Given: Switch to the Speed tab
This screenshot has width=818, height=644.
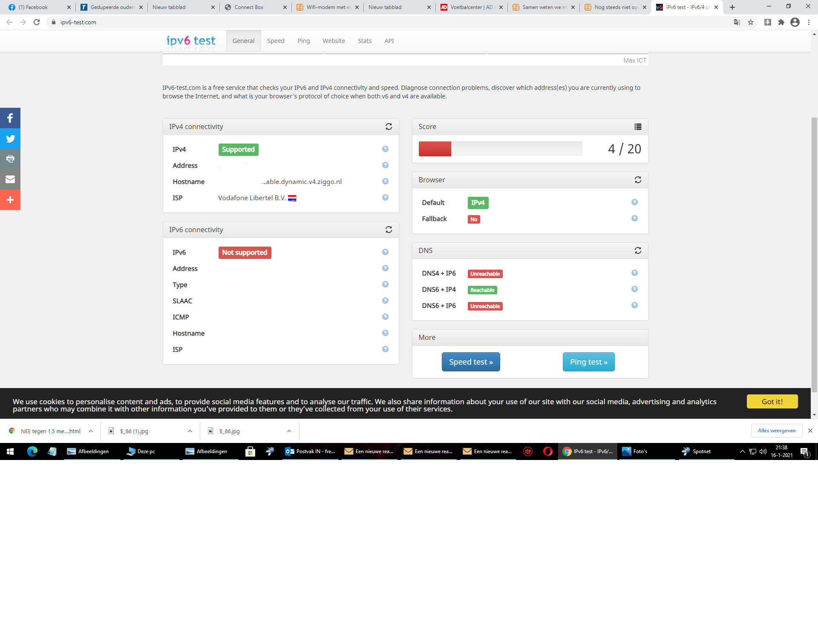Looking at the screenshot, I should coord(276,41).
